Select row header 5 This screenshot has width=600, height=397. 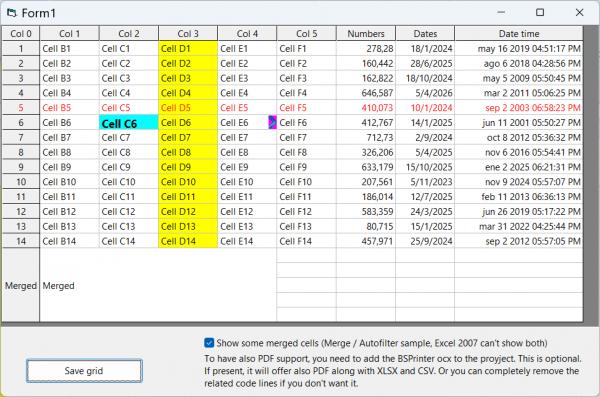click(x=21, y=108)
